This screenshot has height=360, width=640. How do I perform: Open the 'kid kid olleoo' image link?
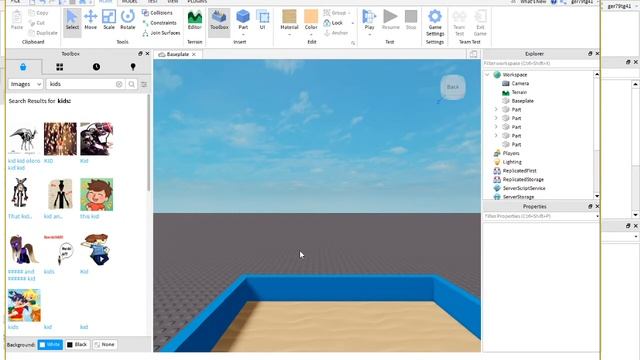pyautogui.click(x=24, y=164)
